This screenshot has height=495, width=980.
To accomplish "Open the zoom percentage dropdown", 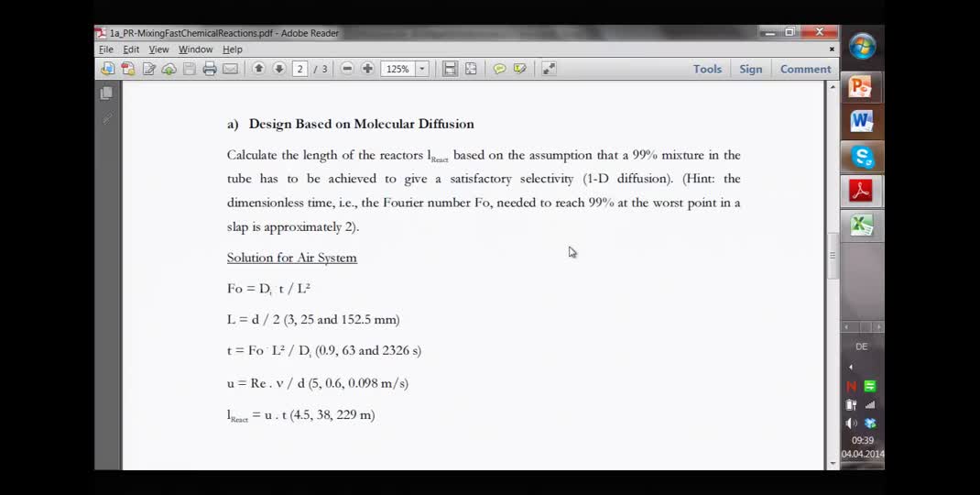I will pos(422,69).
